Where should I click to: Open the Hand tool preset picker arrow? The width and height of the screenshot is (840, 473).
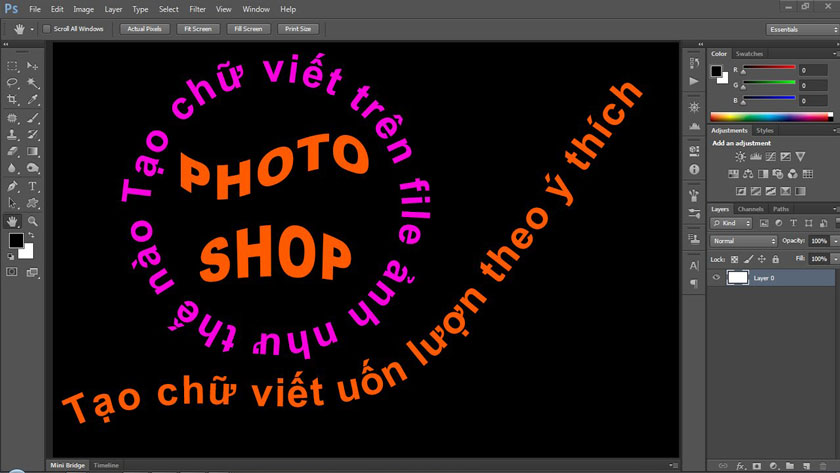pos(32,29)
